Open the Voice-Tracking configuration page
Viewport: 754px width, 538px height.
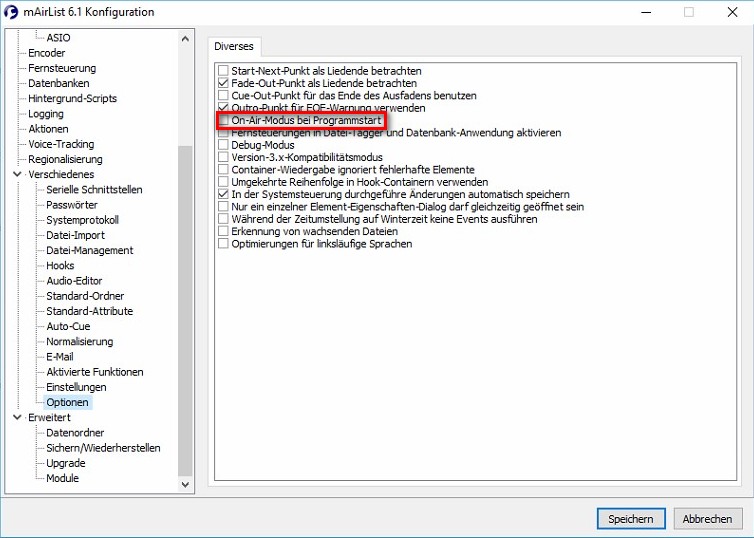pyautogui.click(x=61, y=144)
